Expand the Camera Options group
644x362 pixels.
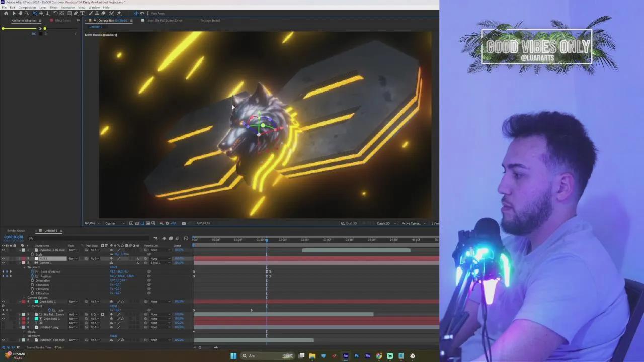(x=24, y=298)
